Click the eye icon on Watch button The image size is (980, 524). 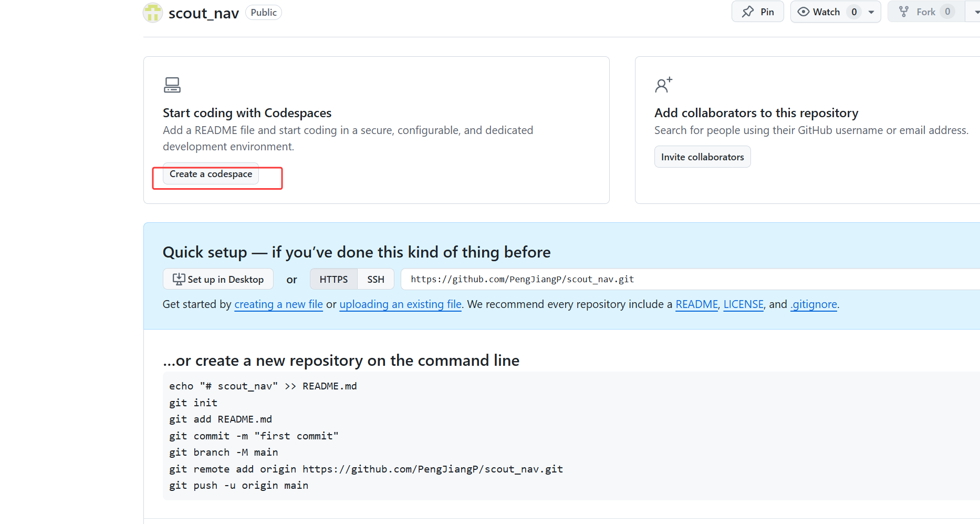pos(803,12)
